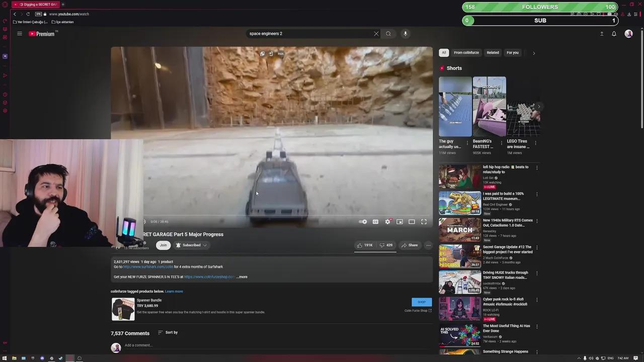Dislike the video with the thumbs down
This screenshot has height=362, width=644.
click(383, 245)
